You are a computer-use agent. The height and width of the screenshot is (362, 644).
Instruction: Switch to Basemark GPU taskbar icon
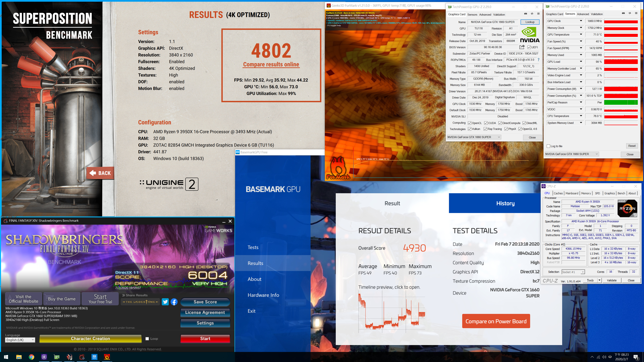pos(94,357)
